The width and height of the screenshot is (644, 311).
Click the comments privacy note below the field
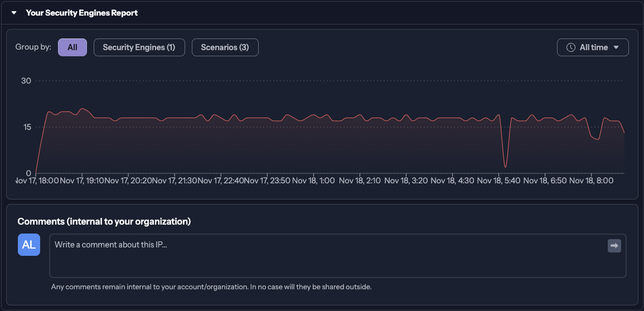point(211,287)
